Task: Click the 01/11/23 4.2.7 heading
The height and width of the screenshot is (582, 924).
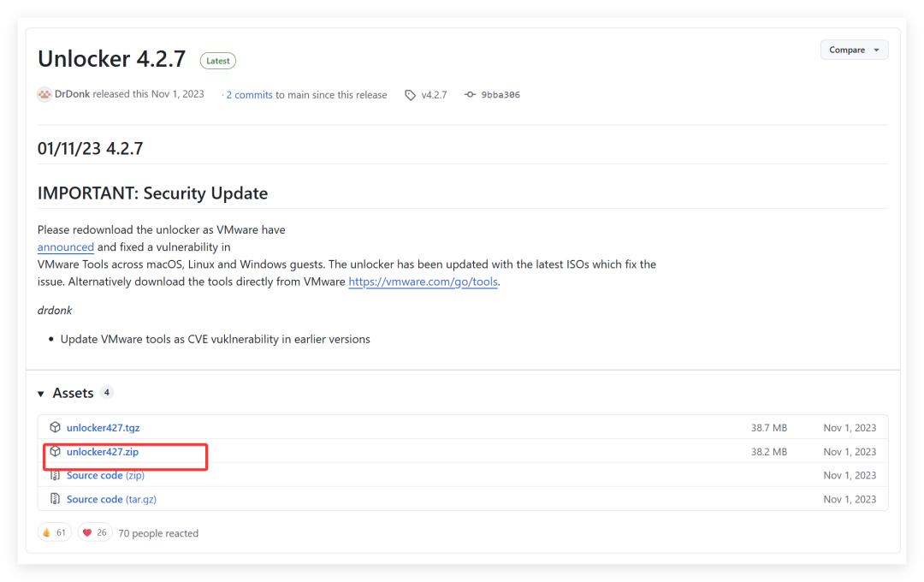Action: [90, 149]
